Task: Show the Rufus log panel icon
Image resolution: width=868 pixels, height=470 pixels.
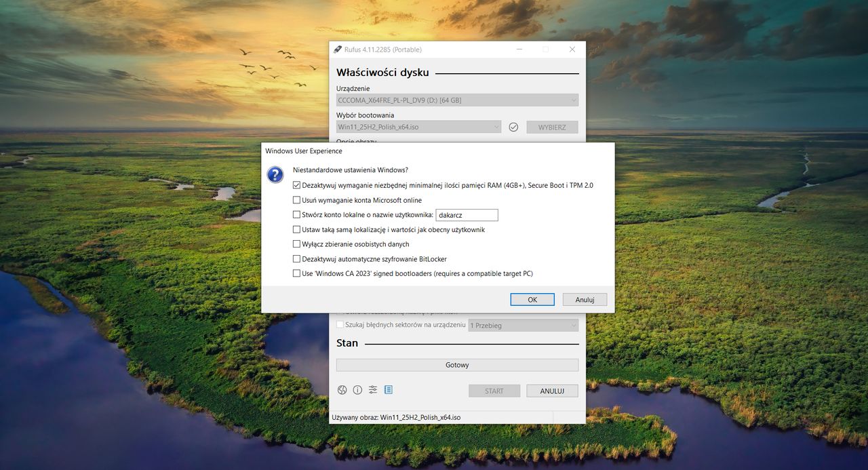Action: pyautogui.click(x=388, y=389)
